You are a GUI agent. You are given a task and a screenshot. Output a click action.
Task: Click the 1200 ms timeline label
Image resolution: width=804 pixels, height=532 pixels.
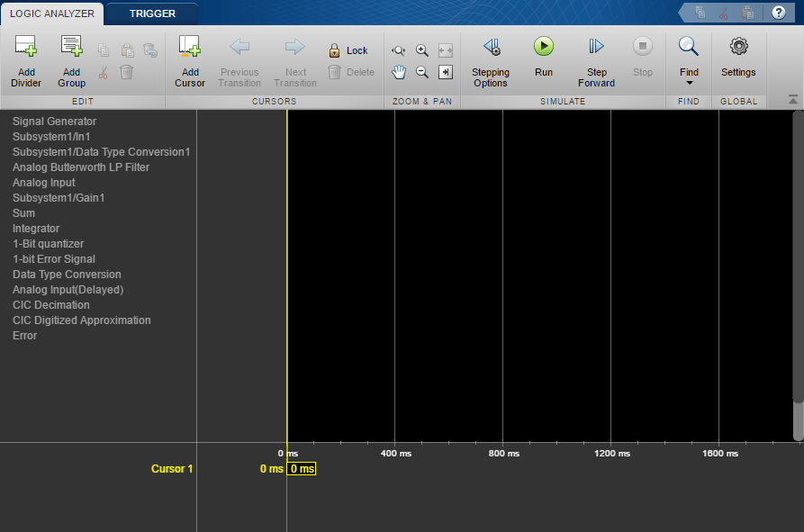611,454
